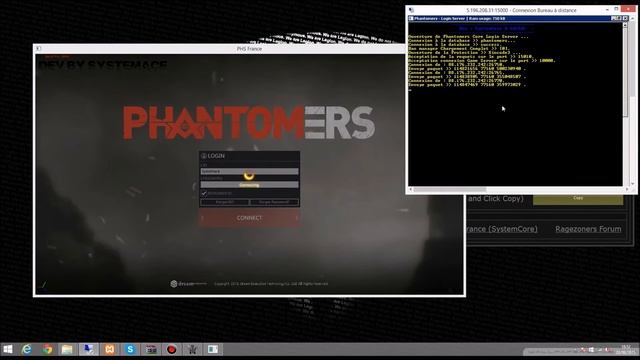The image size is (640, 360).
Task: Click the ID input field
Action: tap(249, 171)
